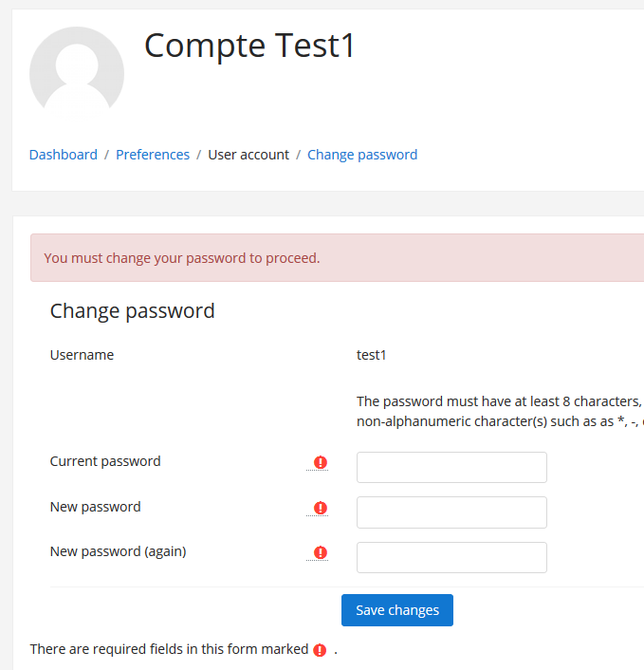Click the Save changes button
This screenshot has width=644, height=670.
[x=397, y=610]
